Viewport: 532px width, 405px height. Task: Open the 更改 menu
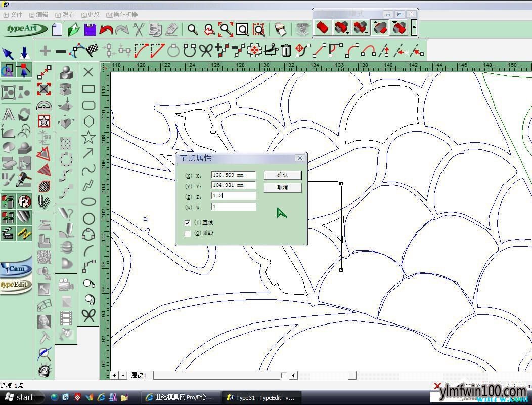[x=90, y=15]
